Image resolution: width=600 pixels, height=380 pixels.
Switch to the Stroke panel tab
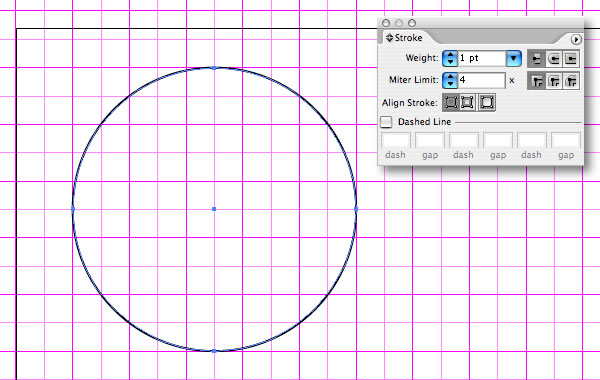tap(408, 38)
